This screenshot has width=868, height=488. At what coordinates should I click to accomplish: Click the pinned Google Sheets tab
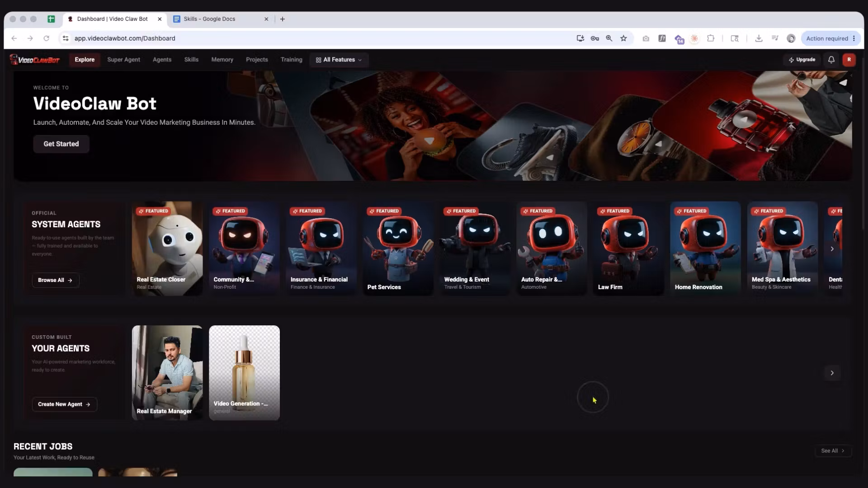pos(51,19)
